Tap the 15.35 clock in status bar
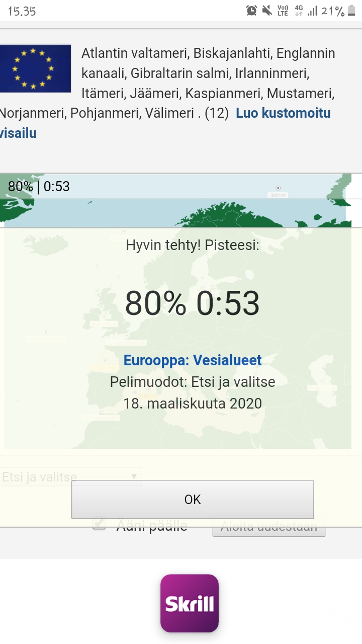362x644 pixels. click(22, 11)
